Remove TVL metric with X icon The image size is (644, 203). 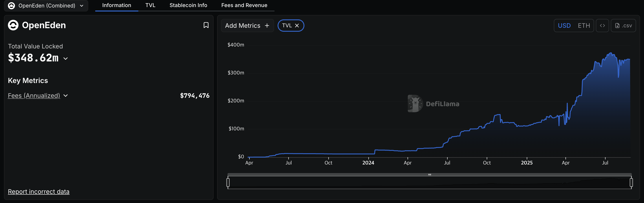pyautogui.click(x=297, y=26)
